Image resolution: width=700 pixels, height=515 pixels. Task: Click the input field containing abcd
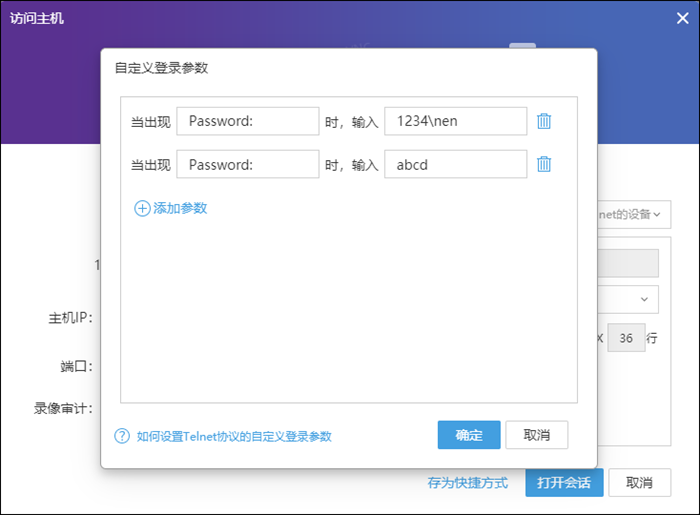[455, 164]
